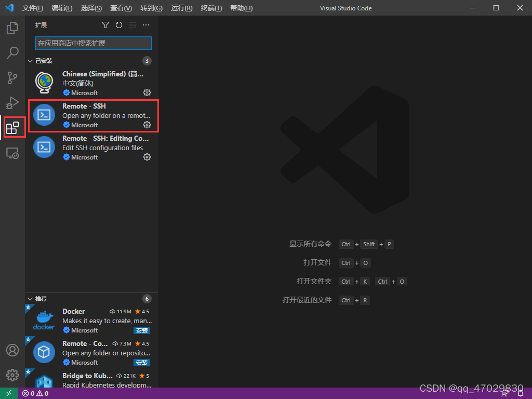Click the Bridge to Kubernetes extension icon
The height and width of the screenshot is (399, 532).
tap(44, 381)
